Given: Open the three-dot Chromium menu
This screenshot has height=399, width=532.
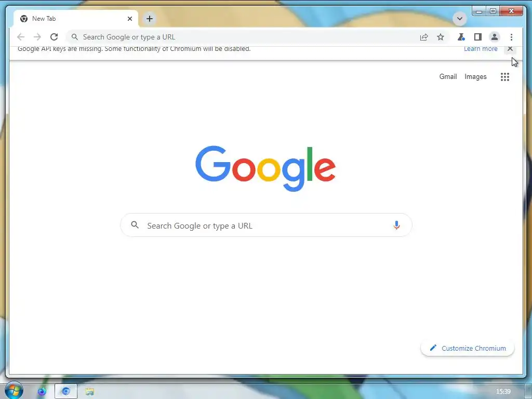Looking at the screenshot, I should [511, 37].
